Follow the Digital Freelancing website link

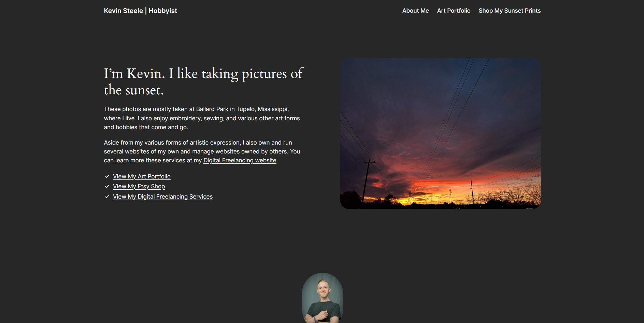click(240, 160)
